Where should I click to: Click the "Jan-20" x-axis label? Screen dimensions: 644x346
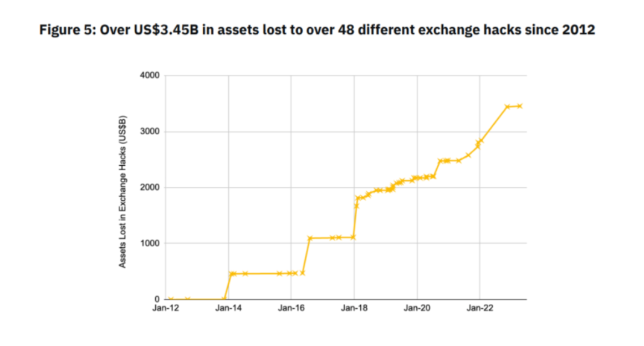(417, 308)
